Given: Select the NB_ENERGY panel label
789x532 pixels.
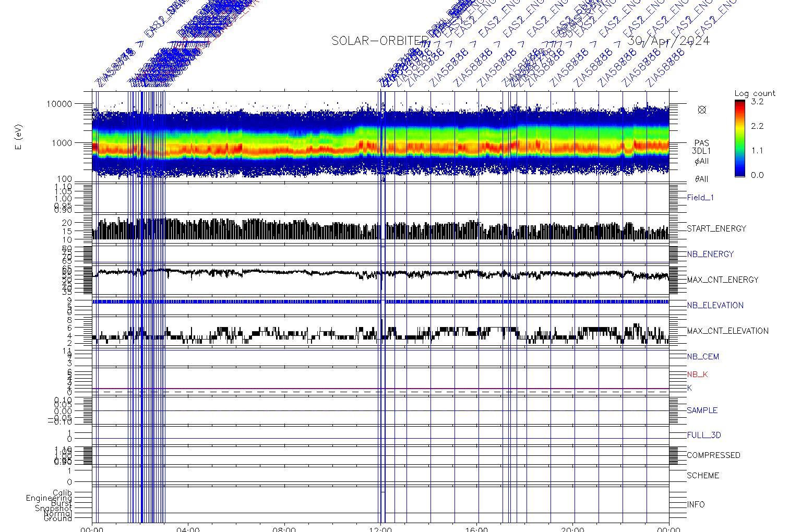Looking at the screenshot, I should pos(710,254).
